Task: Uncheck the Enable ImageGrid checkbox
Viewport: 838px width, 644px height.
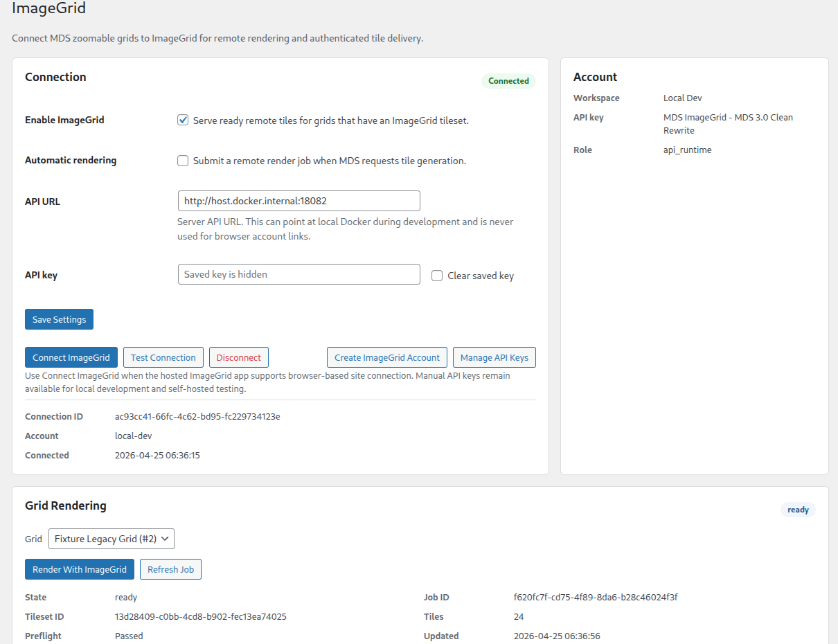Action: point(183,120)
